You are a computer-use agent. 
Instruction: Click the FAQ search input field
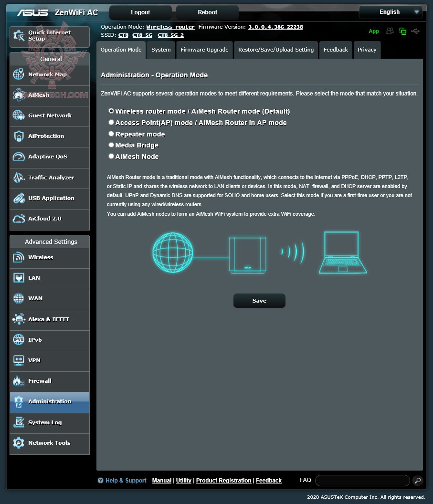pyautogui.click(x=362, y=481)
